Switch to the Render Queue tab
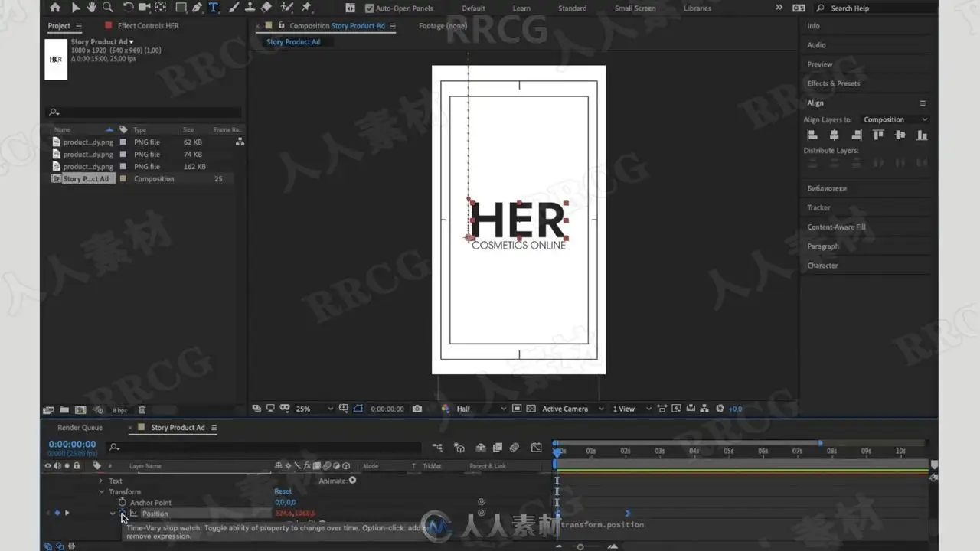Image resolution: width=980 pixels, height=551 pixels. pyautogui.click(x=80, y=428)
